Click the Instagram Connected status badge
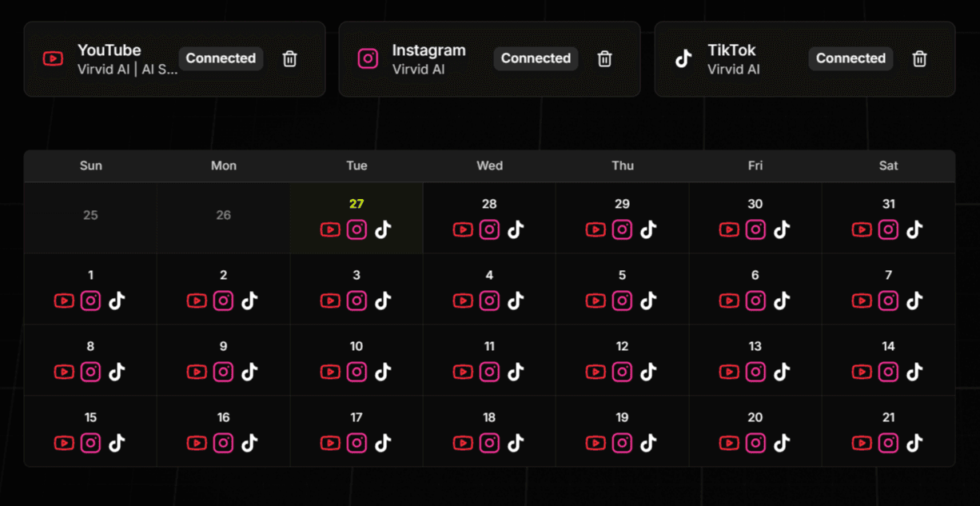 (536, 58)
